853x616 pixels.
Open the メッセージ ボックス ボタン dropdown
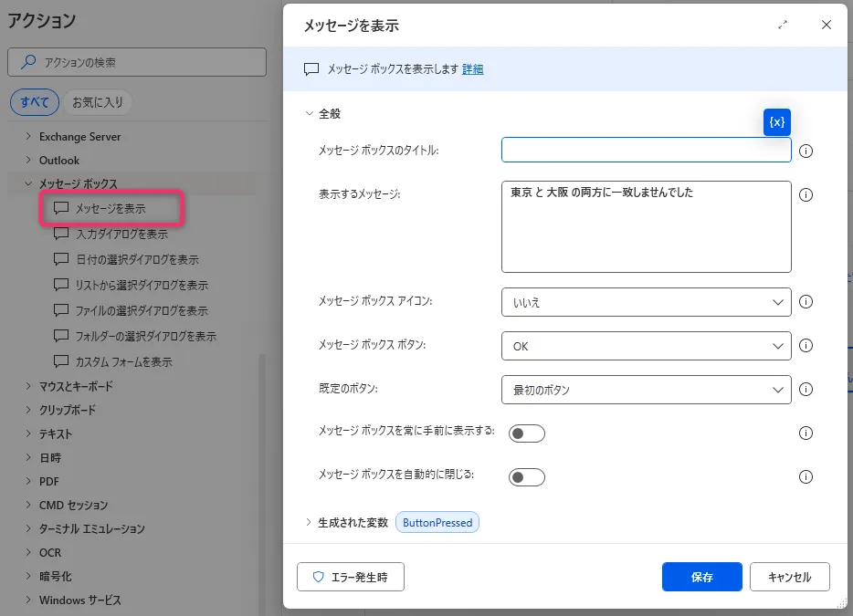pyautogui.click(x=646, y=346)
